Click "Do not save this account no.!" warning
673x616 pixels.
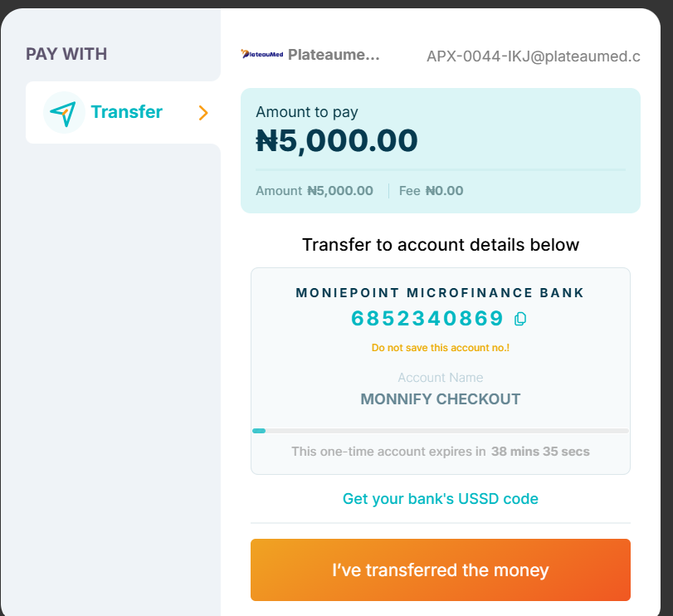point(441,348)
